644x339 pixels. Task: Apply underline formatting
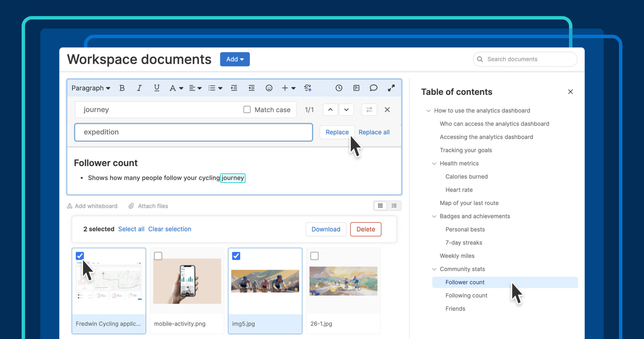[x=157, y=88]
